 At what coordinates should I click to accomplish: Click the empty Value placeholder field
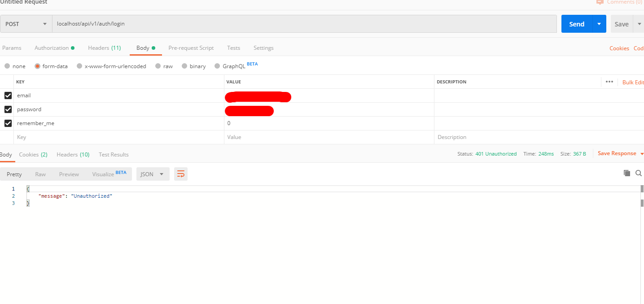tap(329, 137)
